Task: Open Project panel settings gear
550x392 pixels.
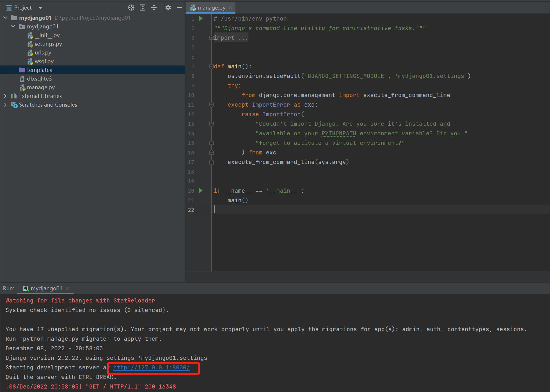Action: [168, 8]
